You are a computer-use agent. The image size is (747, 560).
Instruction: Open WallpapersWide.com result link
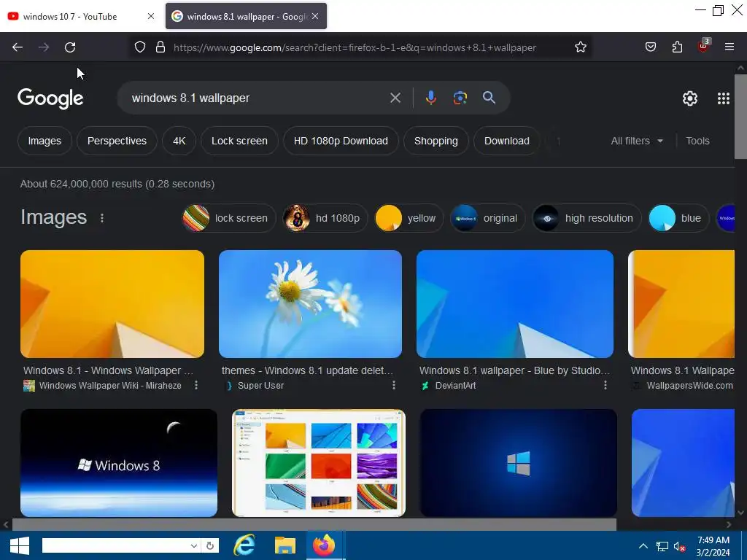pos(689,386)
